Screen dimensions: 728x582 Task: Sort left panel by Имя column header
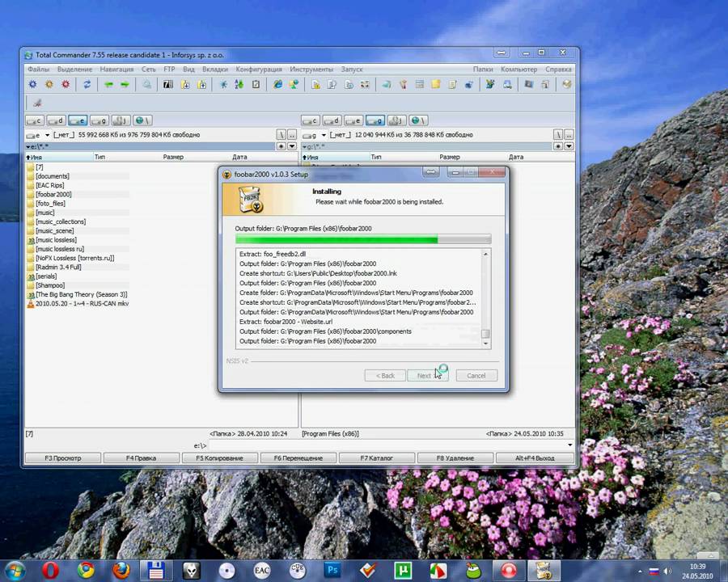[59, 157]
